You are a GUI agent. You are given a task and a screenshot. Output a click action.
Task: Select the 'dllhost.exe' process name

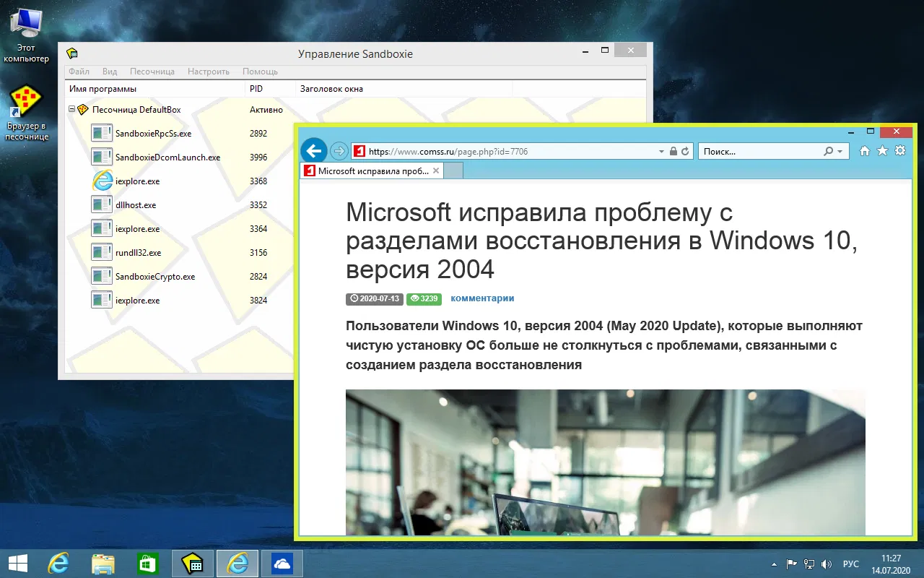(136, 205)
